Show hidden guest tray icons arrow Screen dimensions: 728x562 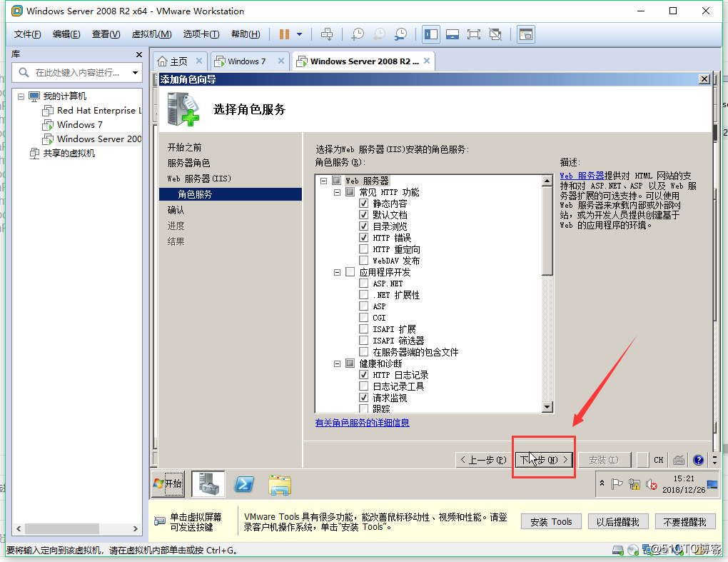coord(602,483)
